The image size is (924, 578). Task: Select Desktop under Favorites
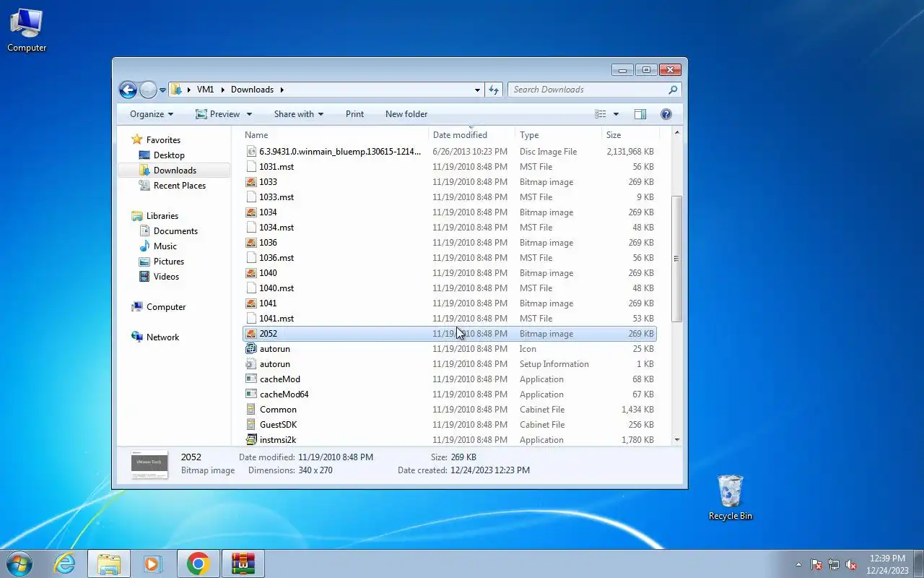click(169, 155)
